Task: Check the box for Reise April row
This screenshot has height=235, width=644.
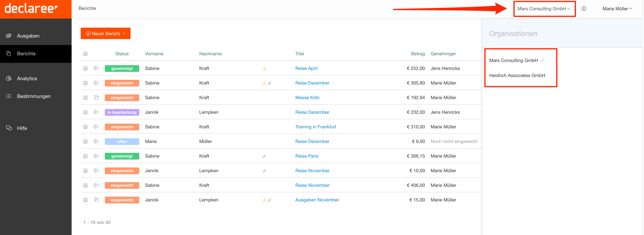Action: click(85, 68)
